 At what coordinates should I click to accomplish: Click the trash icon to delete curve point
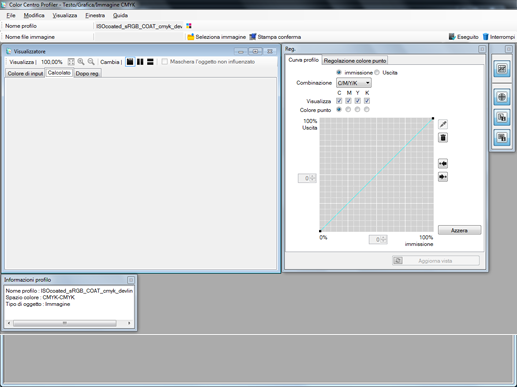(x=443, y=138)
